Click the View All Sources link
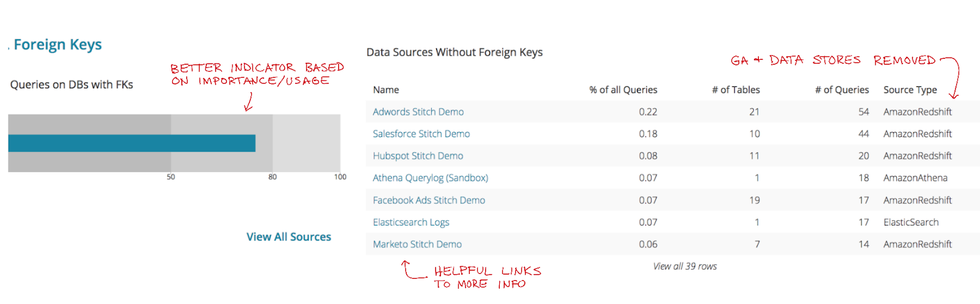Image resolution: width=980 pixels, height=304 pixels. click(x=288, y=237)
